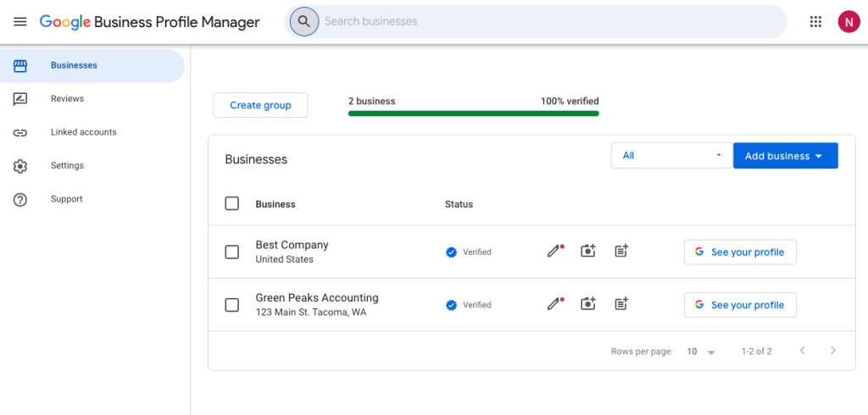Create post for Green Peaks Accounting
The image size is (868, 415).
pos(621,303)
